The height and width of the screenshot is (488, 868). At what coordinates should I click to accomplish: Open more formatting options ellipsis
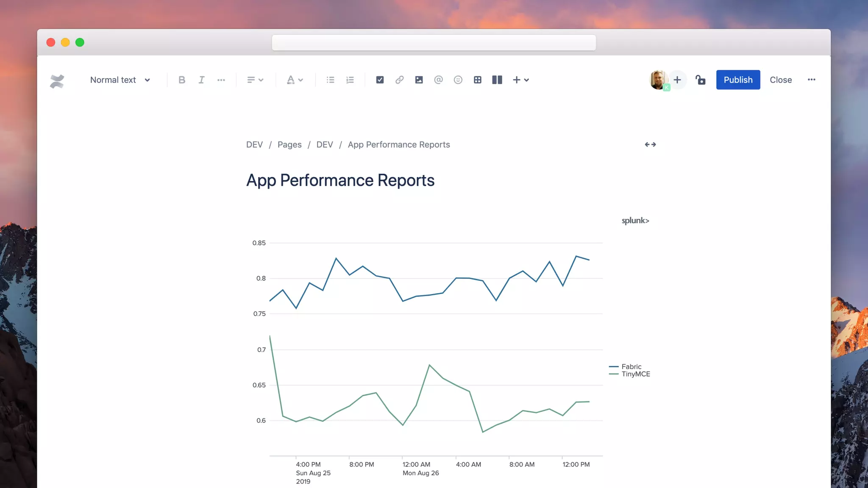tap(221, 80)
